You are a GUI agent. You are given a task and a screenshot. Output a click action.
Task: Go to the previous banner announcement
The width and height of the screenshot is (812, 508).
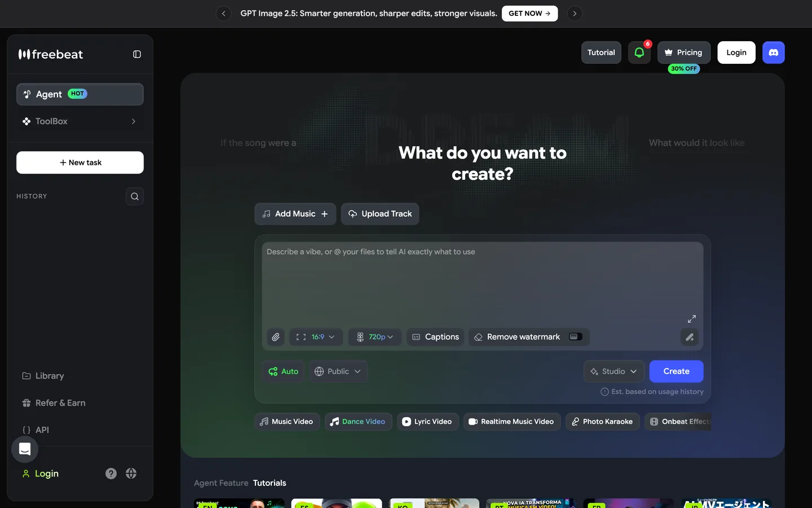pos(224,14)
